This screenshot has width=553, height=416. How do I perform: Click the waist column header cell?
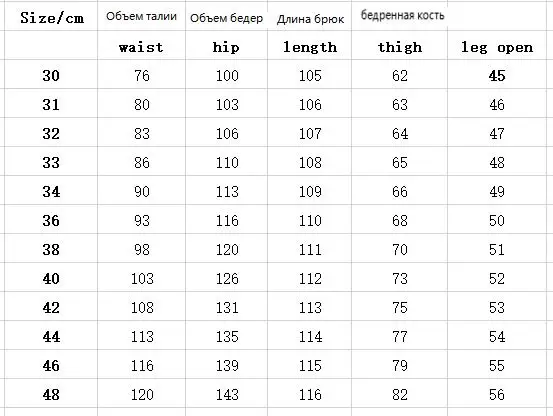(x=141, y=45)
